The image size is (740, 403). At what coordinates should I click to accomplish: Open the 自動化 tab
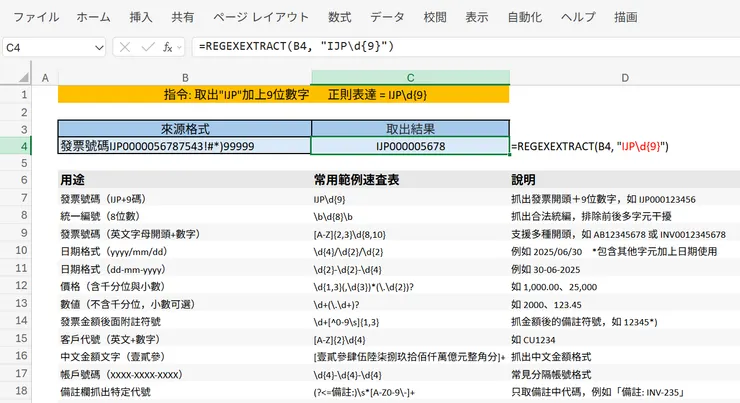[524, 17]
